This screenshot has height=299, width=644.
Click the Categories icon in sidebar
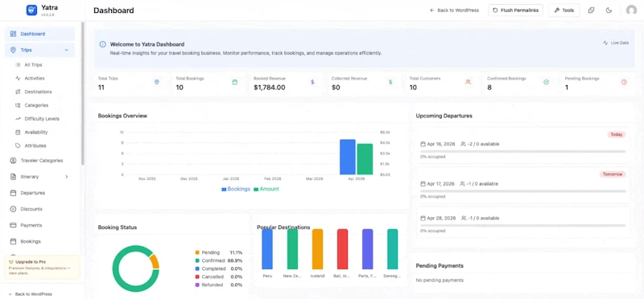tap(18, 105)
